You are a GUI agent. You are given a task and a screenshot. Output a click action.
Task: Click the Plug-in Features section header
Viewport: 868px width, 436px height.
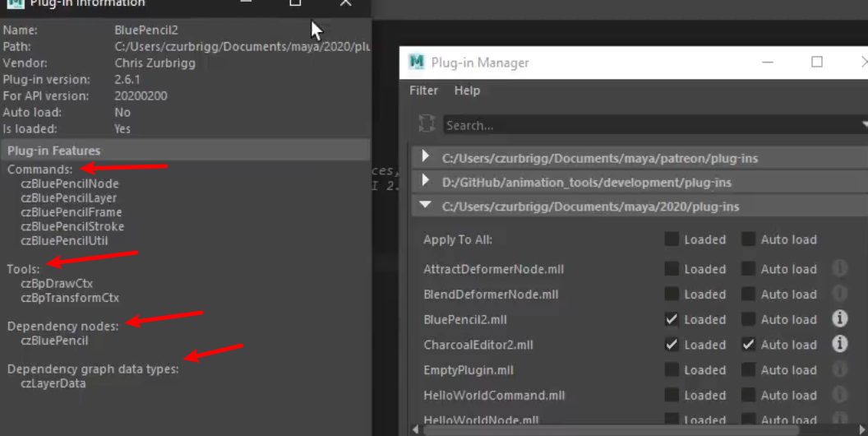186,151
